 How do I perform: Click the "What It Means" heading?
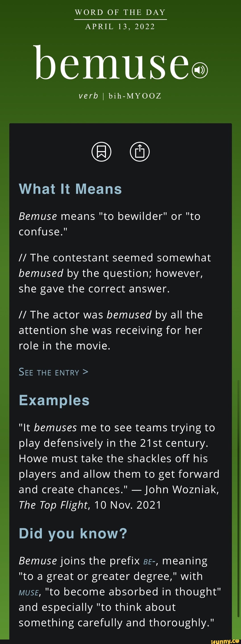(70, 189)
